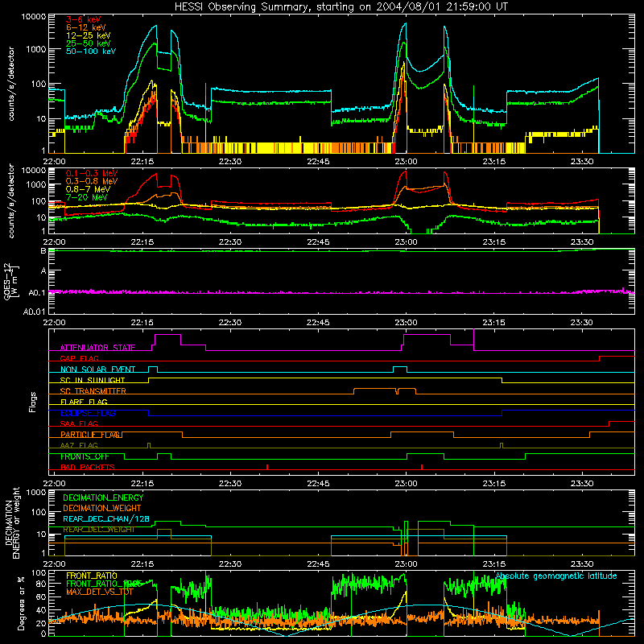Image resolution: width=644 pixels, height=644 pixels.
Task: Click the Degrees or % axis label
Action: pos(21,603)
